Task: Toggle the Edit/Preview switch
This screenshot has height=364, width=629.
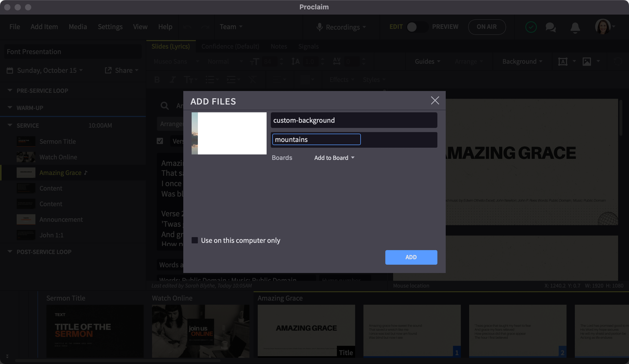Action: coord(417,27)
